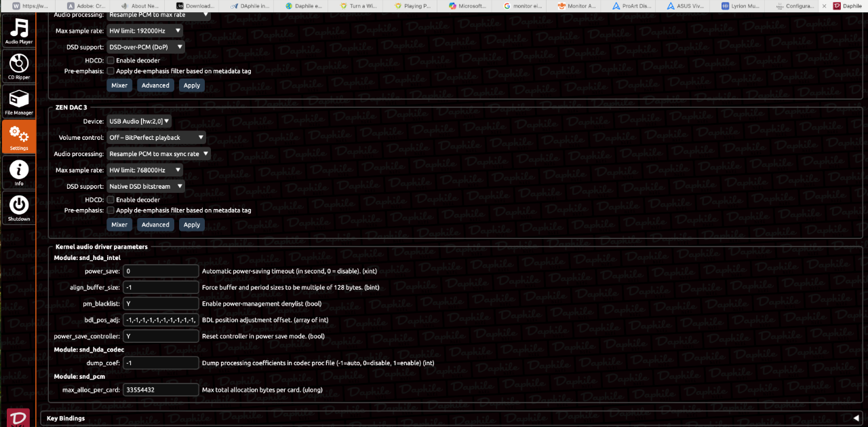This screenshot has width=868, height=427.
Task: Toggle de-emphasis filter checkbox above ZEN DAC 3 section
Action: click(111, 71)
